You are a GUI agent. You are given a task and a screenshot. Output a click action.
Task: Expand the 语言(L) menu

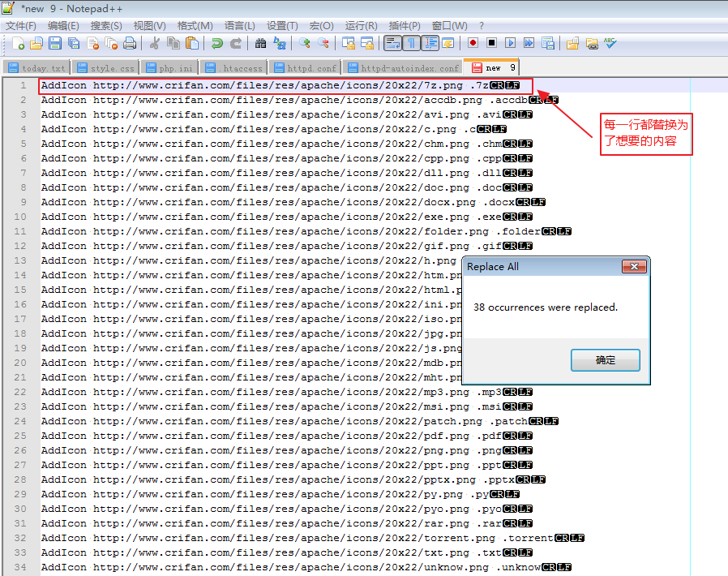pos(239,26)
